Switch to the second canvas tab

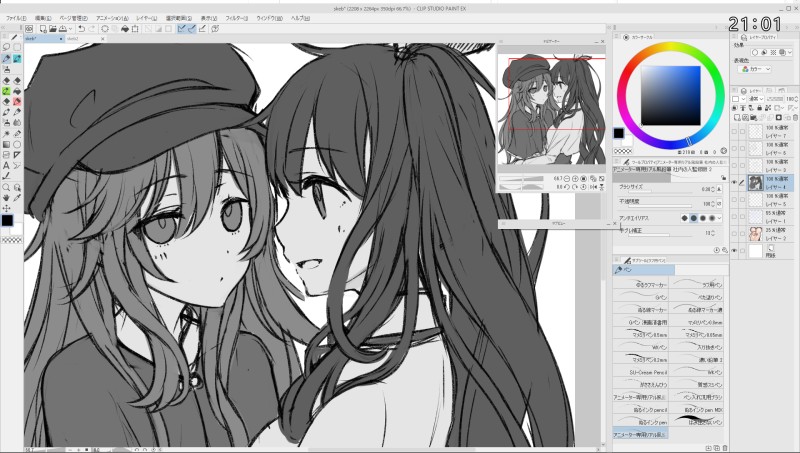[86, 38]
